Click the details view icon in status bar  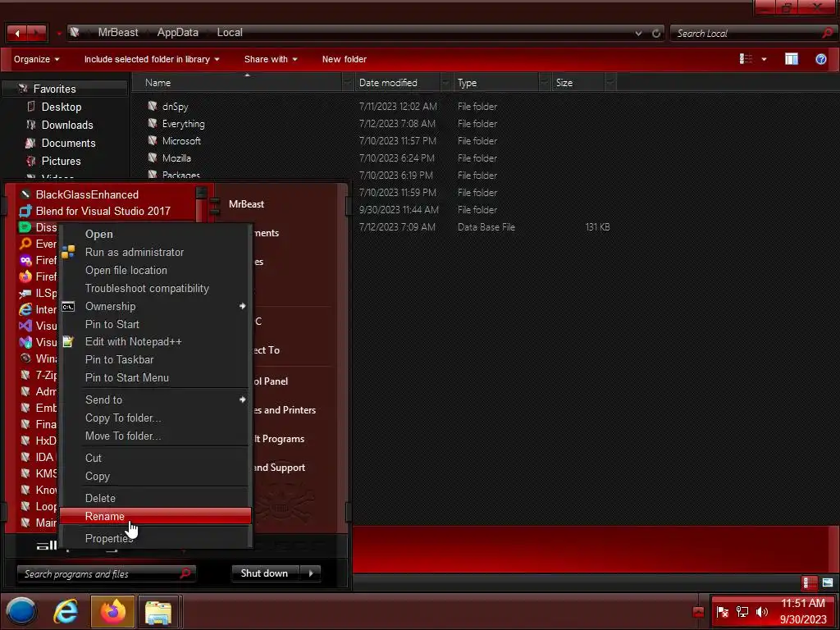coord(810,582)
